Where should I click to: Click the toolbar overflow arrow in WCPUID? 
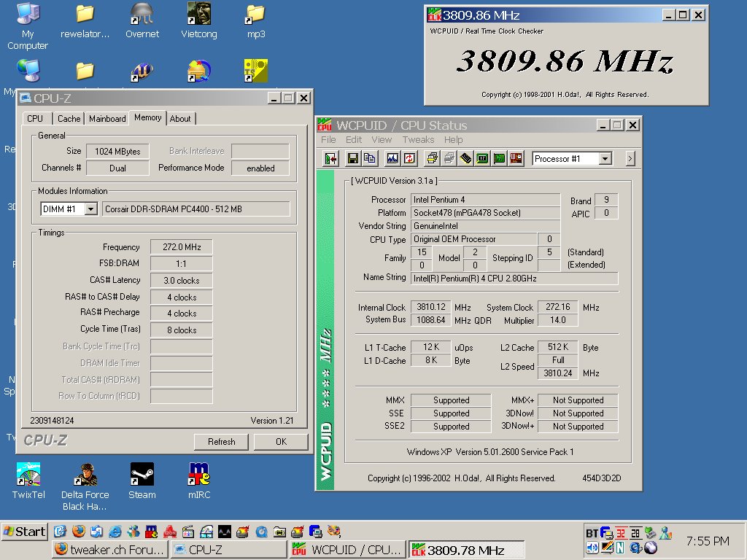click(630, 158)
